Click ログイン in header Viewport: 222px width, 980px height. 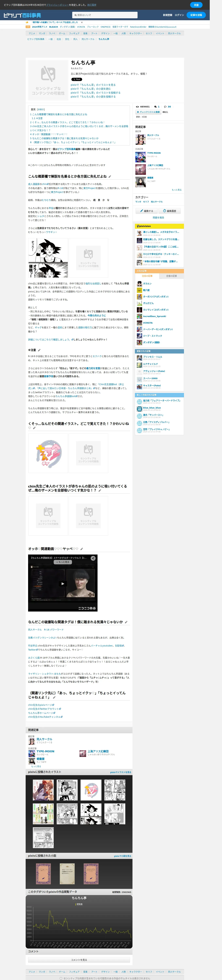point(179,15)
